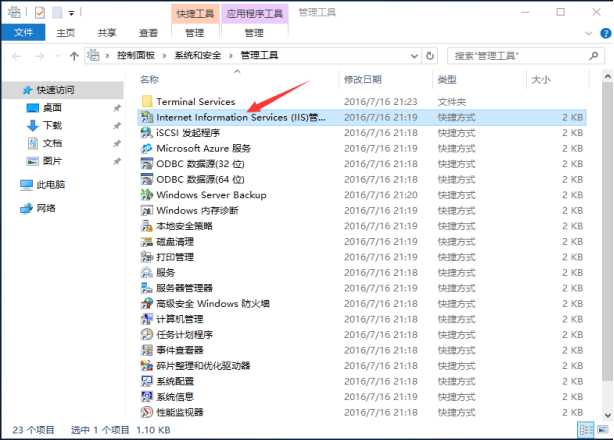Viewport: 614px width, 440px height.
Task: Open 管理 tab under 应用程序工具
Action: 254,33
